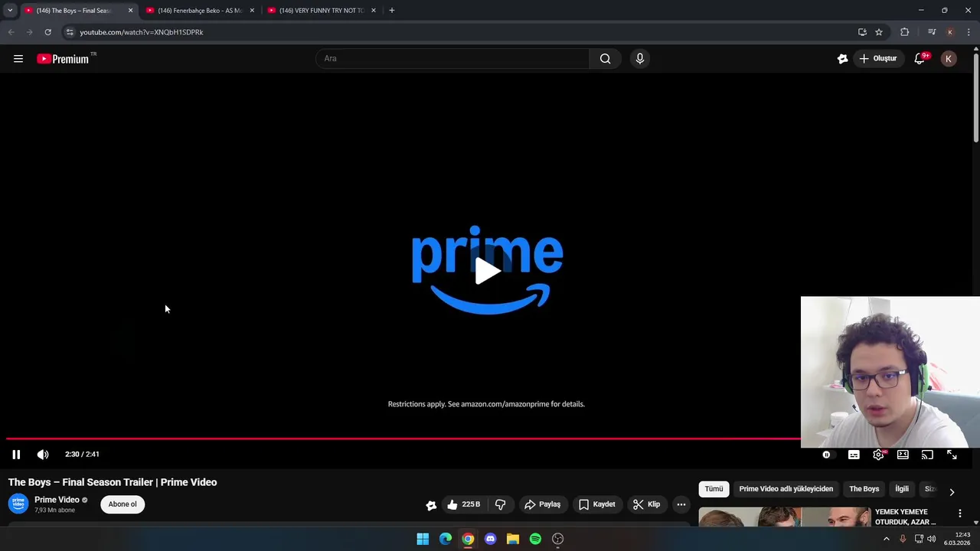Open the tab search dropdown arrow
This screenshot has height=551, width=980.
[10, 11]
